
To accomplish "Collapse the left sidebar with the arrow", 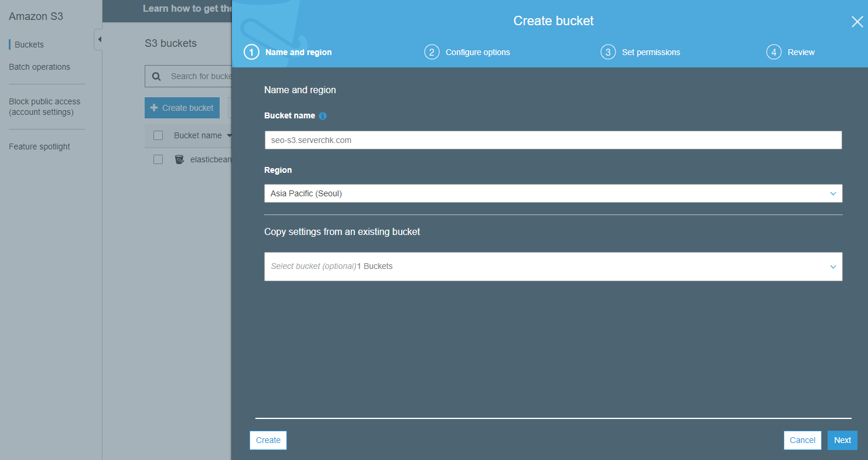I will pos(99,39).
